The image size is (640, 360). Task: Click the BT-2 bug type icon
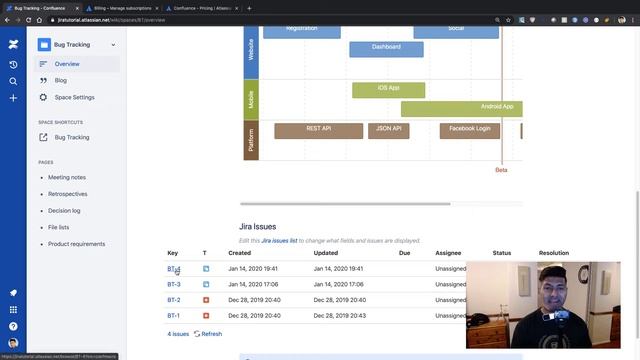pos(206,300)
